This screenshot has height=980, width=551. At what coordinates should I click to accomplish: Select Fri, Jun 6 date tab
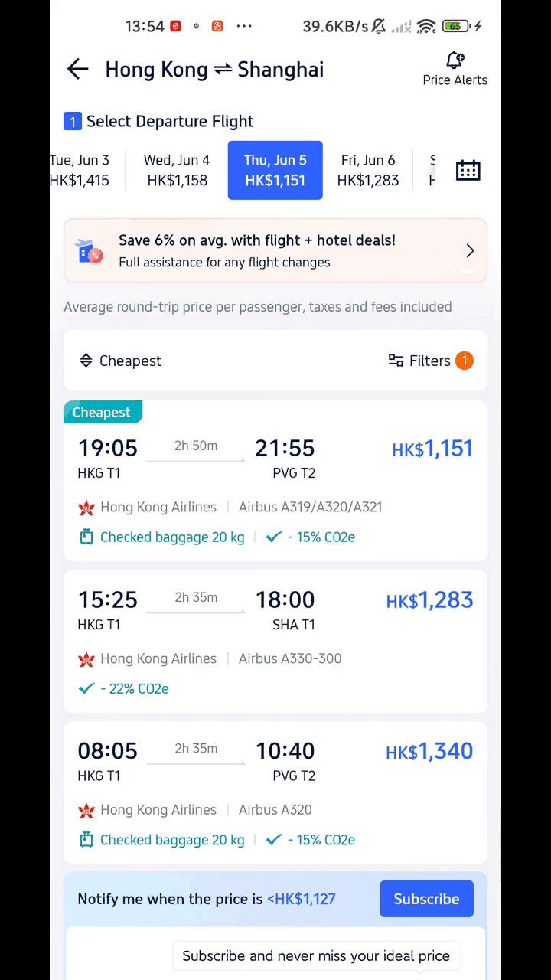[368, 170]
